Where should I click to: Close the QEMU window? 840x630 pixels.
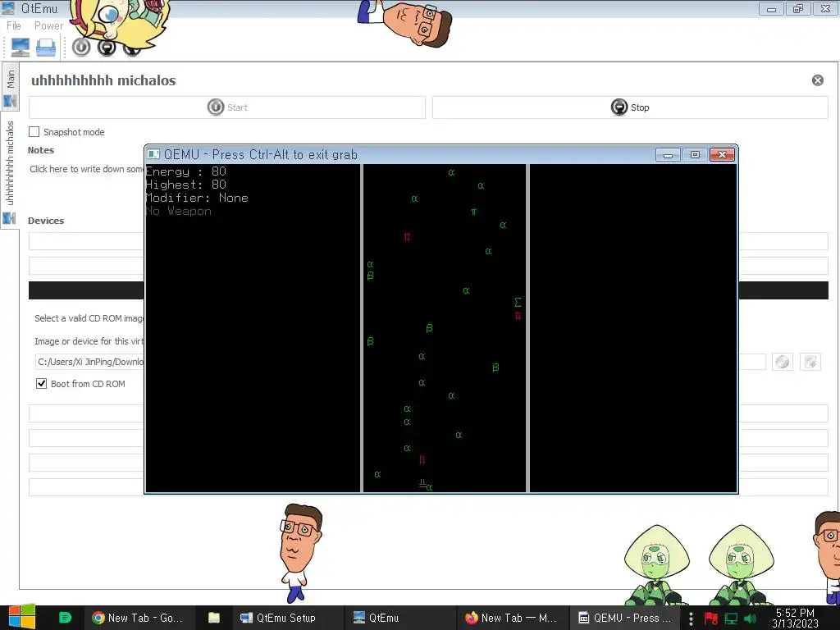click(722, 155)
